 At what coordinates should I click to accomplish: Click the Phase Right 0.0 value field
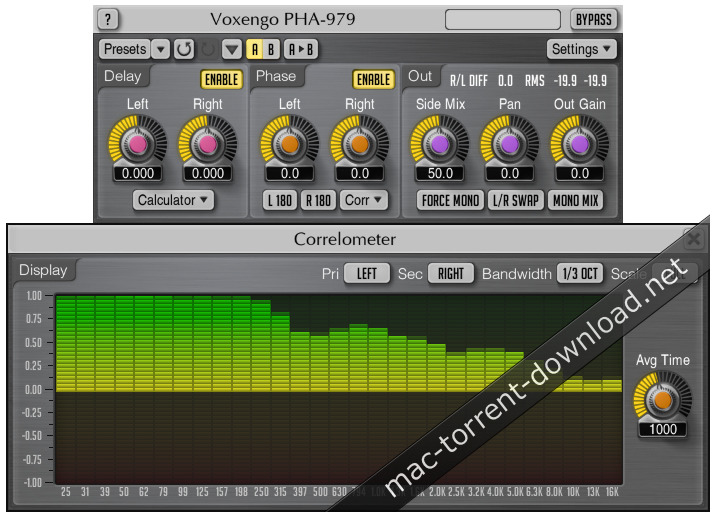coord(360,174)
